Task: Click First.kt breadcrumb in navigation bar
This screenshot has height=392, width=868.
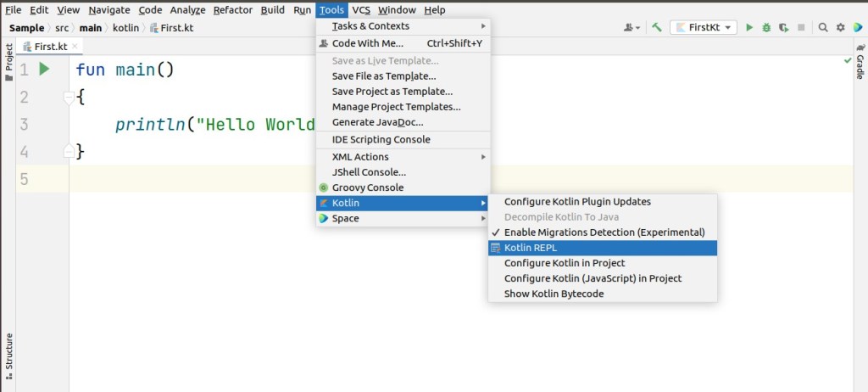Action: (x=171, y=28)
